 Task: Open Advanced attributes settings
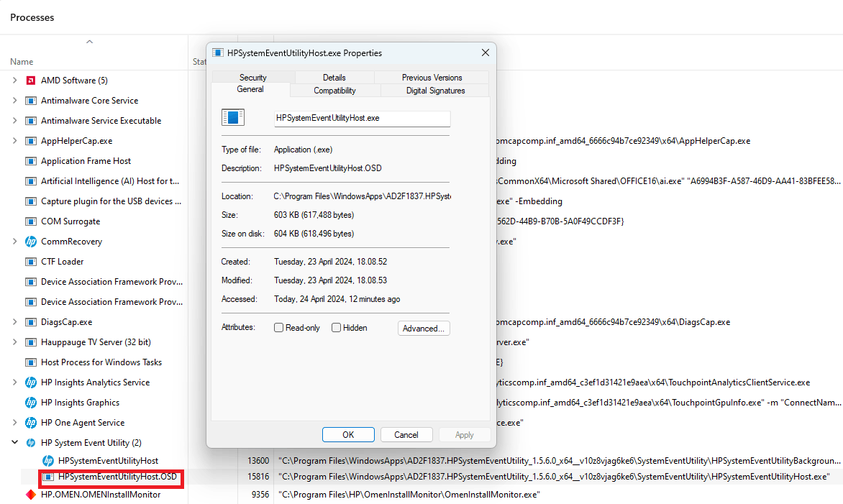pyautogui.click(x=424, y=329)
